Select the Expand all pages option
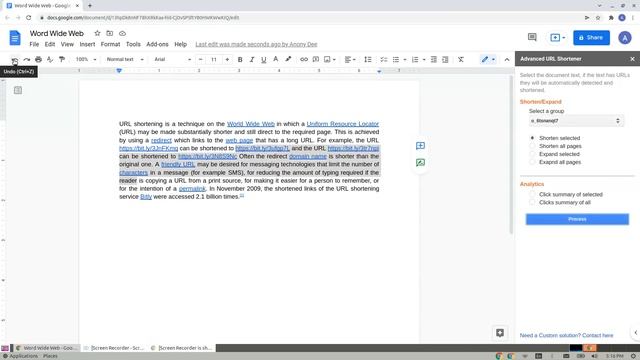The width and height of the screenshot is (640, 360). [x=532, y=162]
